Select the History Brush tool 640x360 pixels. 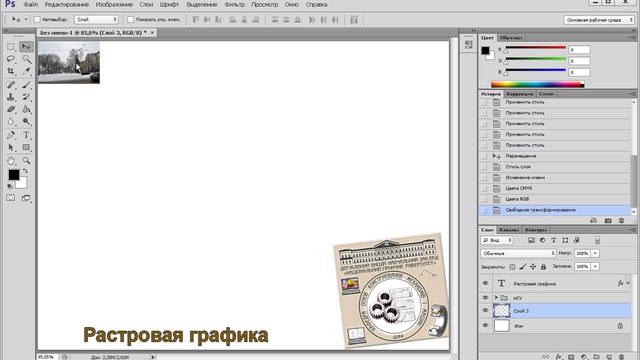(26, 97)
